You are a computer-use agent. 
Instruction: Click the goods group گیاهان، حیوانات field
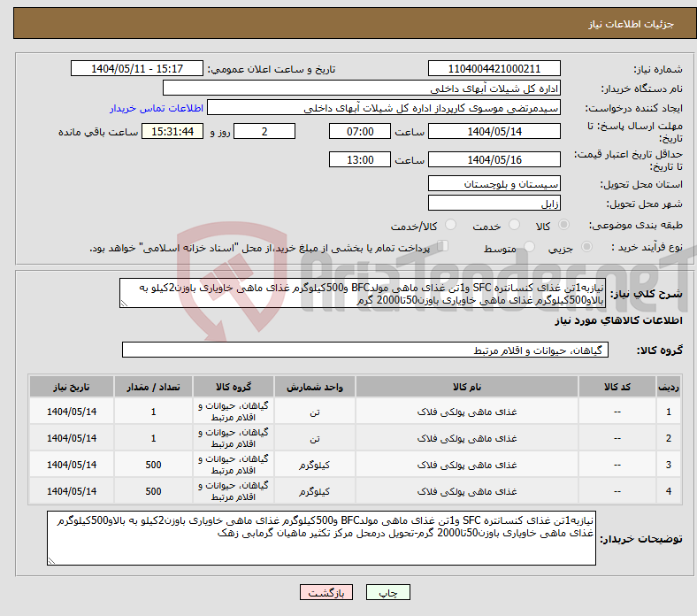tap(365, 350)
